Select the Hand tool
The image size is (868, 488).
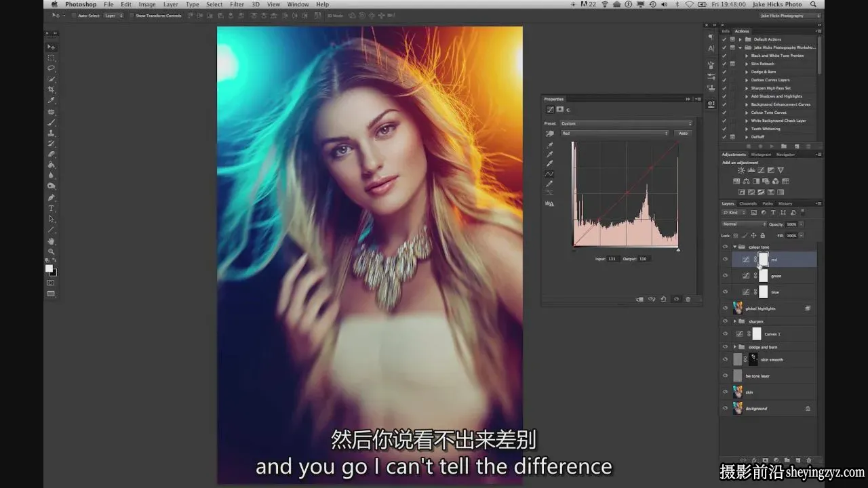[52, 241]
